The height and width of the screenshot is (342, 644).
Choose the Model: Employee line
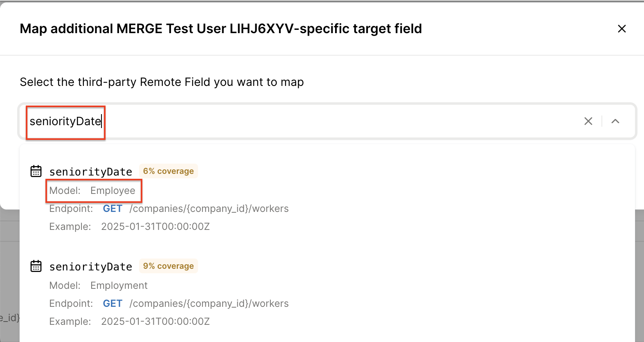pos(92,191)
